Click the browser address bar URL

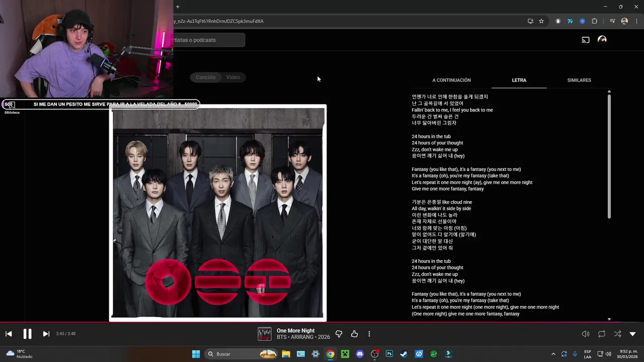[219, 21]
